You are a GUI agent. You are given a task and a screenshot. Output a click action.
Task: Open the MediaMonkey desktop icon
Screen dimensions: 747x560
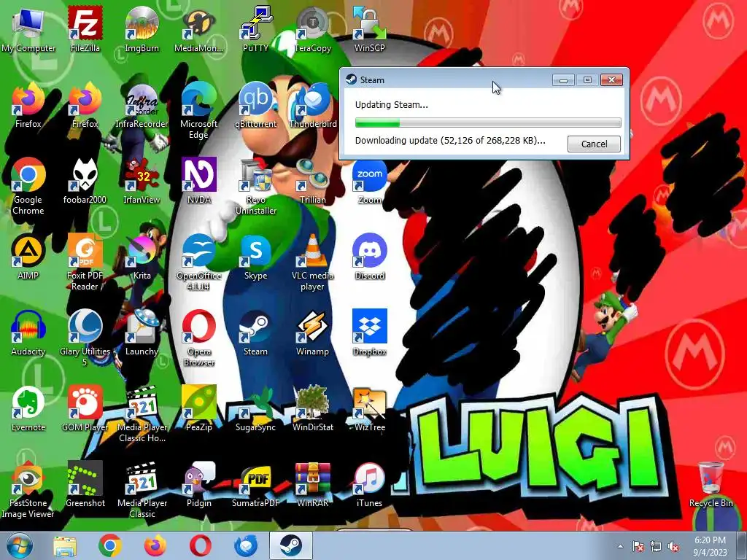(198, 28)
